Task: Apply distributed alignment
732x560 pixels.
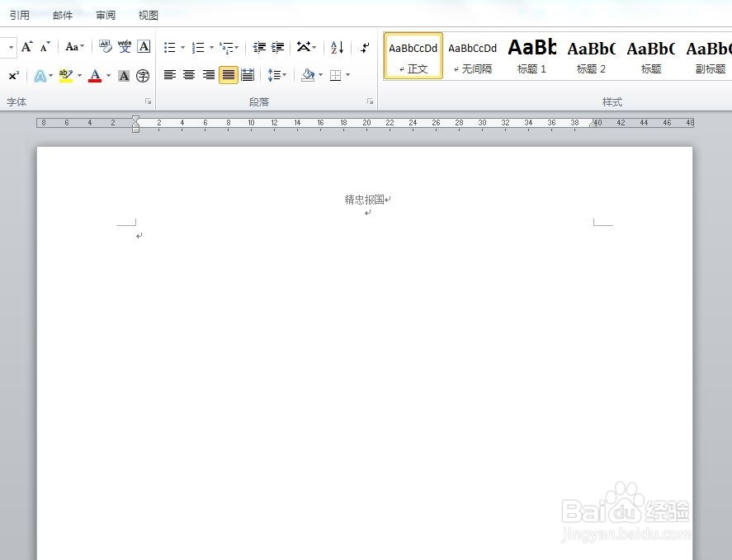Action: (248, 75)
